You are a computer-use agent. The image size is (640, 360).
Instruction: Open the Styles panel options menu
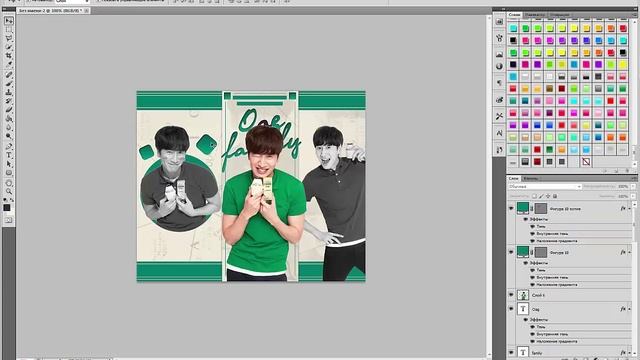coord(635,15)
